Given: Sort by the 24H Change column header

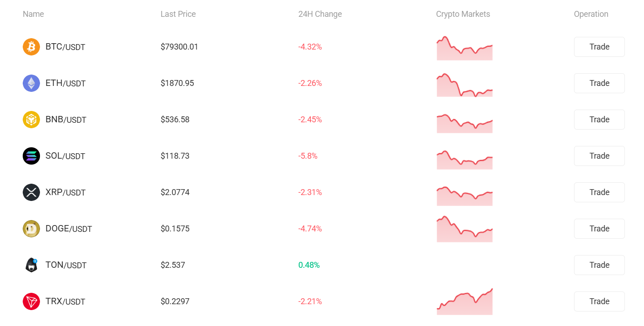Looking at the screenshot, I should [320, 14].
